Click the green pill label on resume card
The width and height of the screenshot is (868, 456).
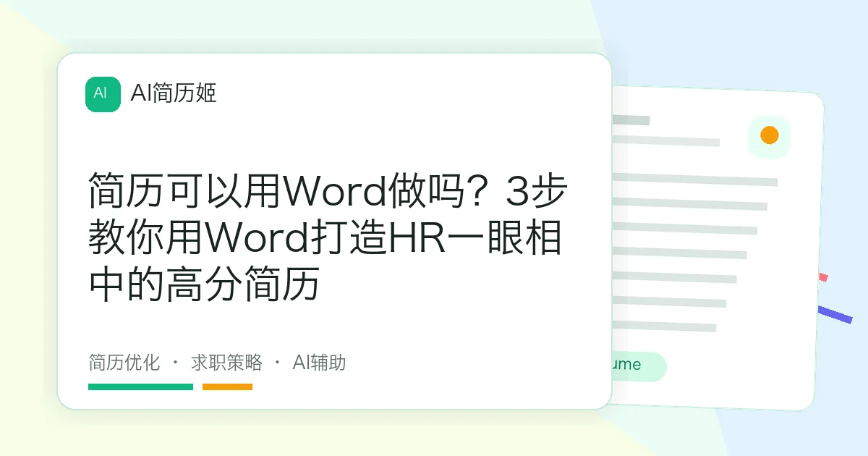click(x=639, y=366)
